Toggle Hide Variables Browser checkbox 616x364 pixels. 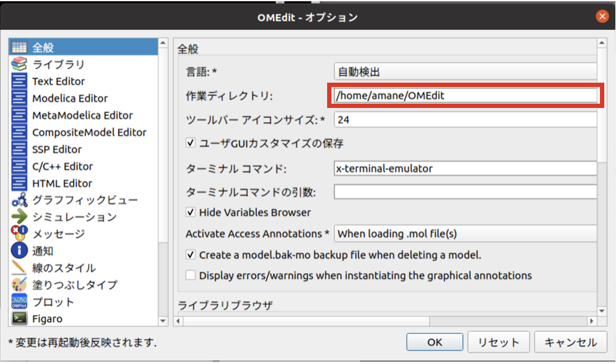tap(191, 212)
